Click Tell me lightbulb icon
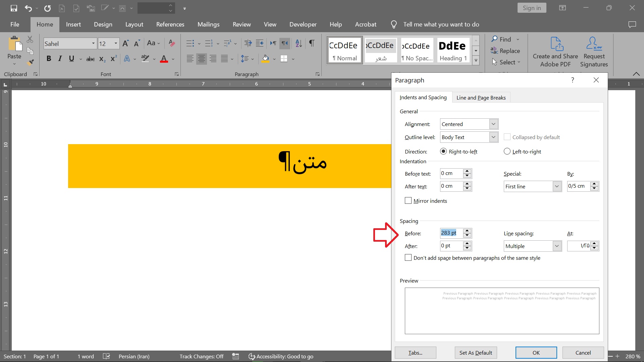This screenshot has height=362, width=644. [394, 24]
